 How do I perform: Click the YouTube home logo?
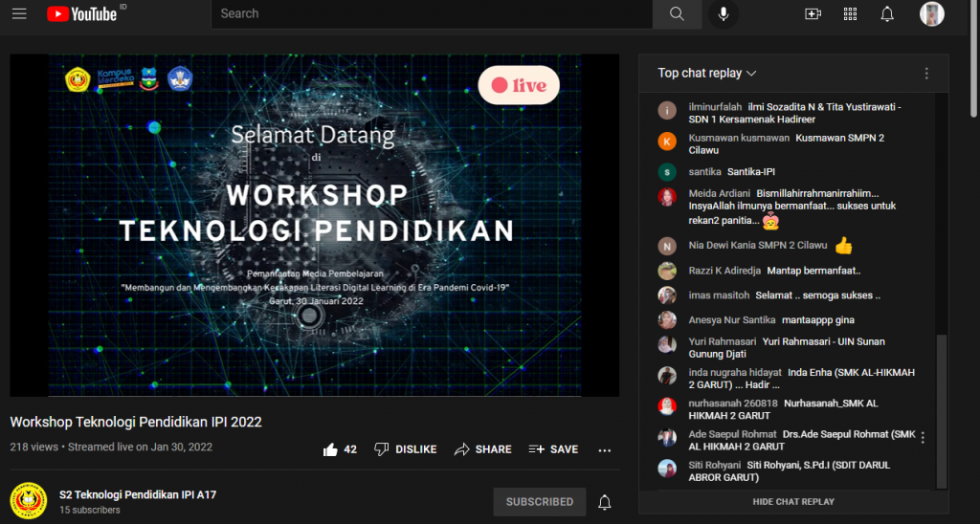click(x=80, y=13)
